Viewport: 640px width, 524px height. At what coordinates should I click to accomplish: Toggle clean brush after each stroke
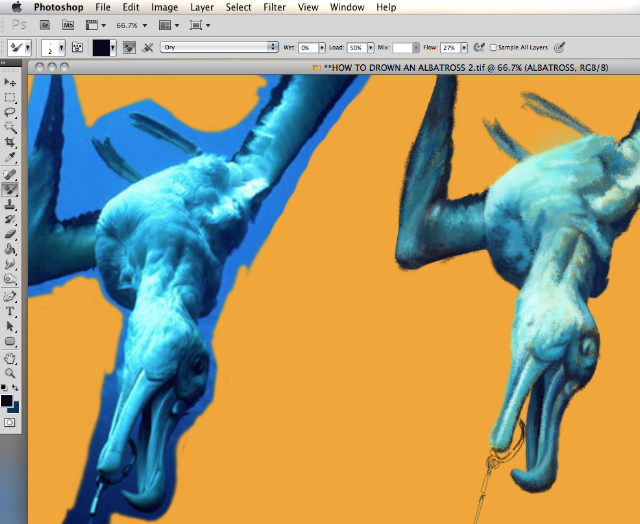coord(148,48)
